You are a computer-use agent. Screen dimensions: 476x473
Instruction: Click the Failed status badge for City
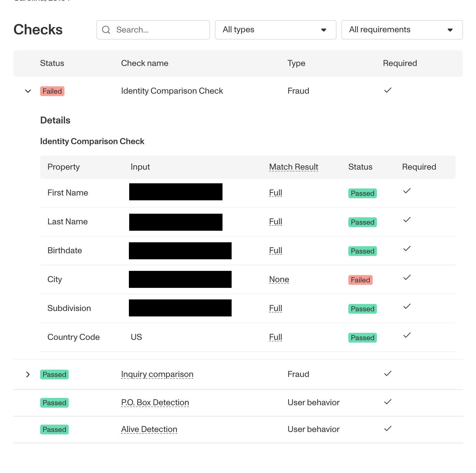click(x=360, y=280)
